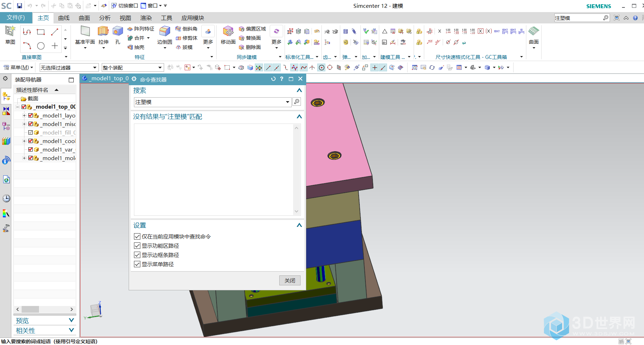Uncheck the _model1_var component checkbox

pos(30,149)
